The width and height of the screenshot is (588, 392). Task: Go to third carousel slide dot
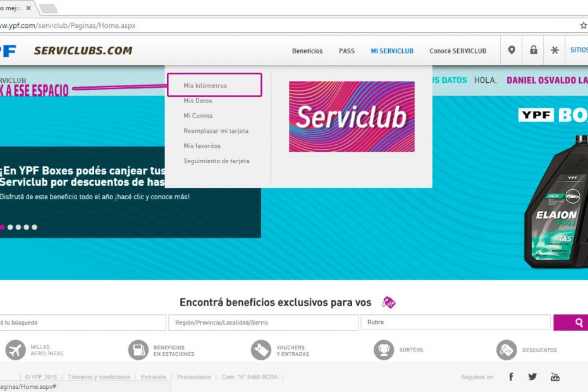pyautogui.click(x=18, y=227)
